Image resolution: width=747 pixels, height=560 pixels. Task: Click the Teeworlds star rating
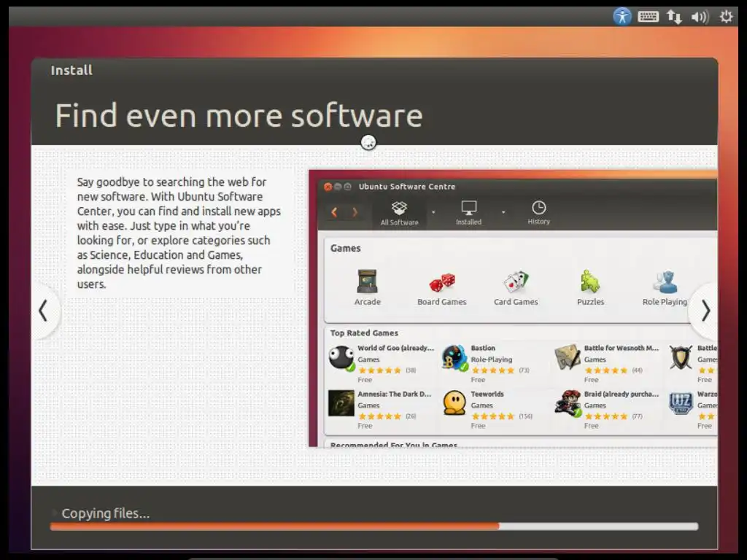(x=492, y=416)
